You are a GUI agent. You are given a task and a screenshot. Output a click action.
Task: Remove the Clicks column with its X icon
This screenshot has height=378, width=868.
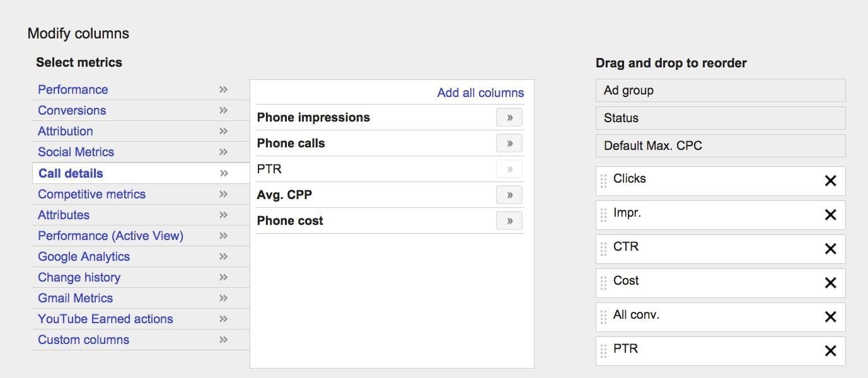830,181
